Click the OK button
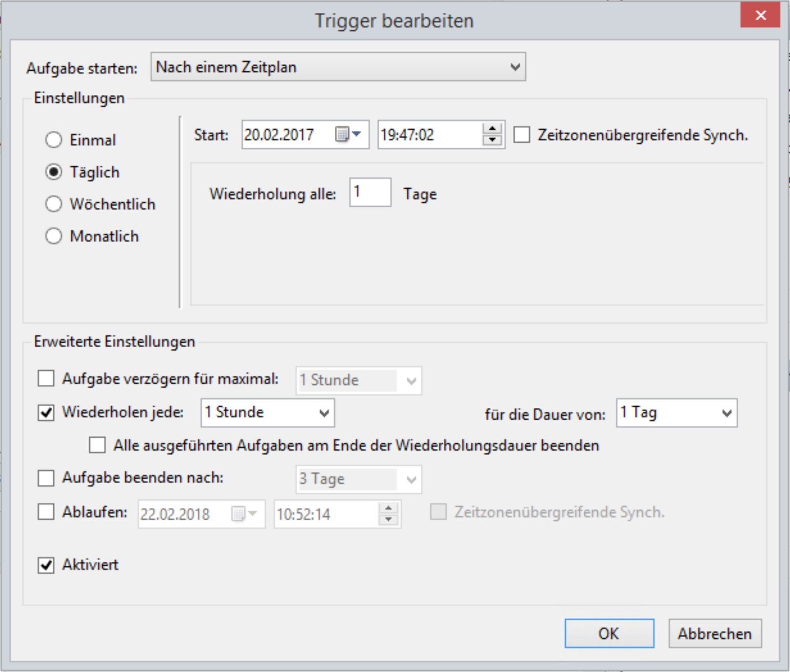Image resolution: width=790 pixels, height=672 pixels. pos(609,634)
